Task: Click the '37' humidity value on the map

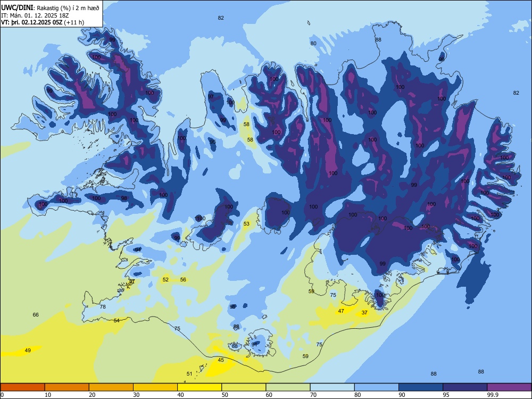Action: point(364,312)
